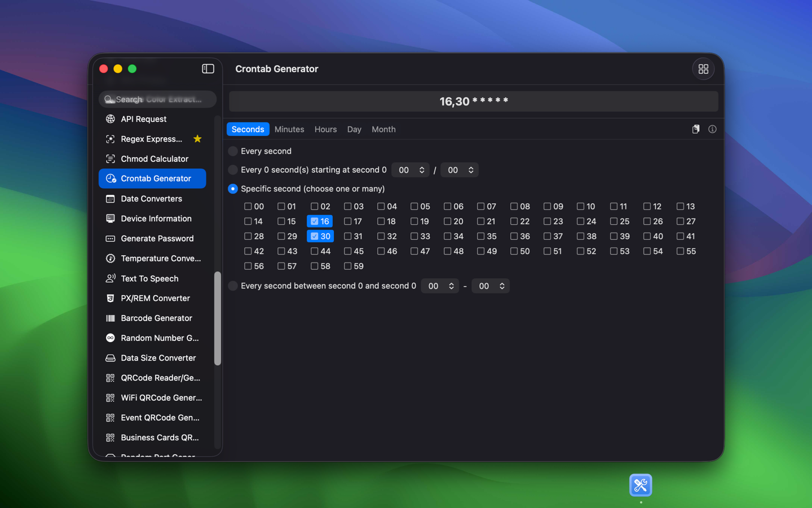This screenshot has width=812, height=508.
Task: Click the Regex Expression sidebar icon
Action: pos(111,139)
